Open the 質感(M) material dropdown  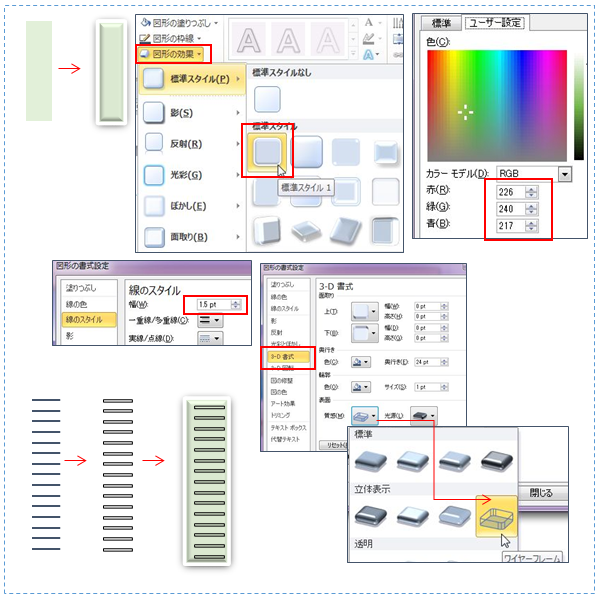[365, 416]
